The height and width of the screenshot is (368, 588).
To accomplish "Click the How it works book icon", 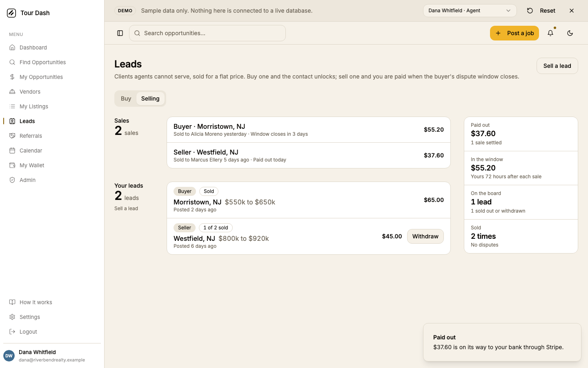I will pos(12,302).
